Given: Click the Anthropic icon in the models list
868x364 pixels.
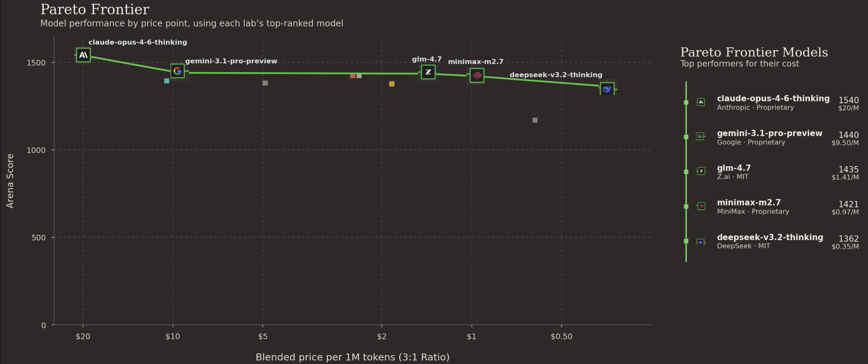Looking at the screenshot, I should point(701,102).
